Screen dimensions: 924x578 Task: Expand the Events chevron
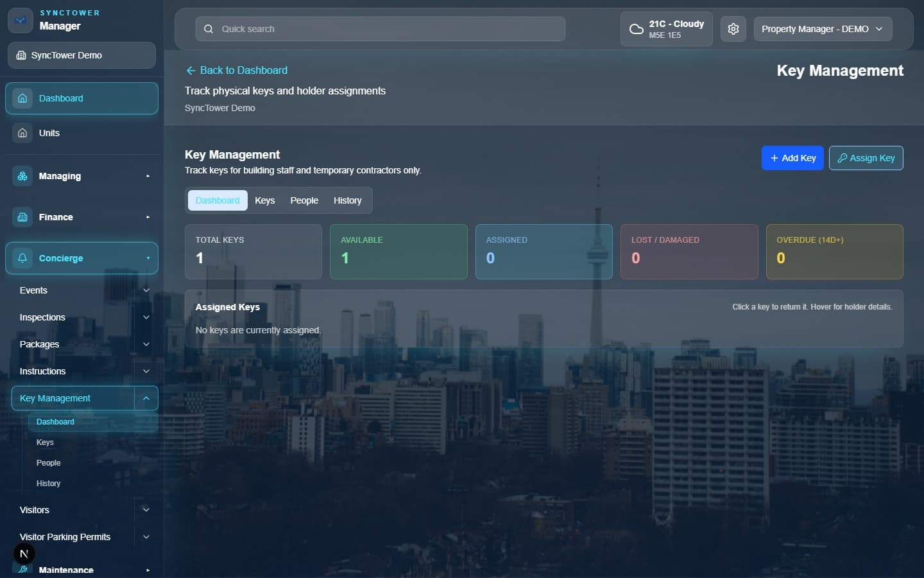tap(146, 290)
